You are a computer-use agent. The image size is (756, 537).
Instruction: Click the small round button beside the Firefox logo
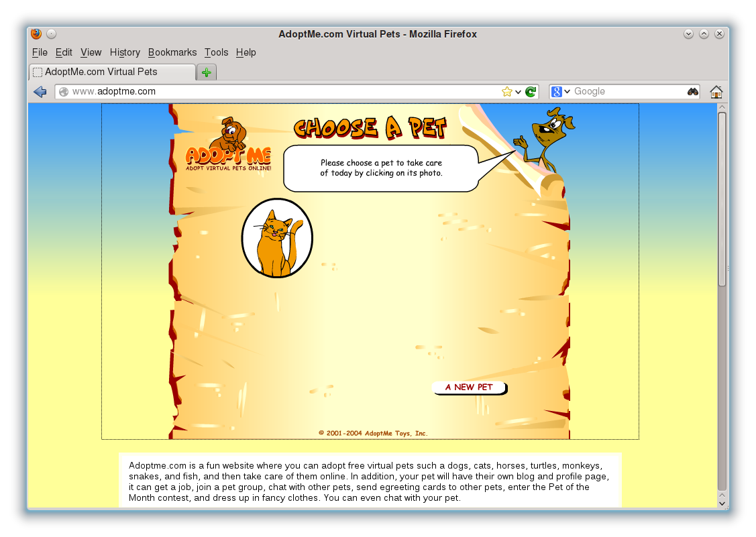52,34
